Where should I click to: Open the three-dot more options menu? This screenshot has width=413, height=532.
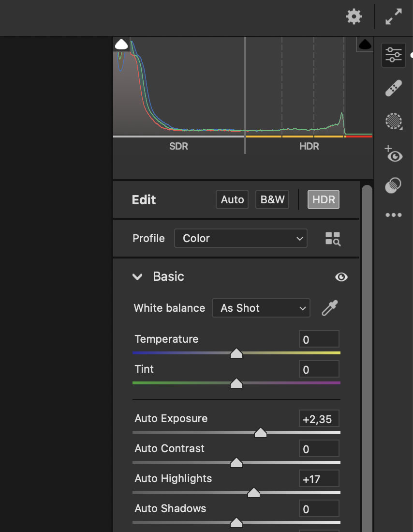click(x=393, y=215)
